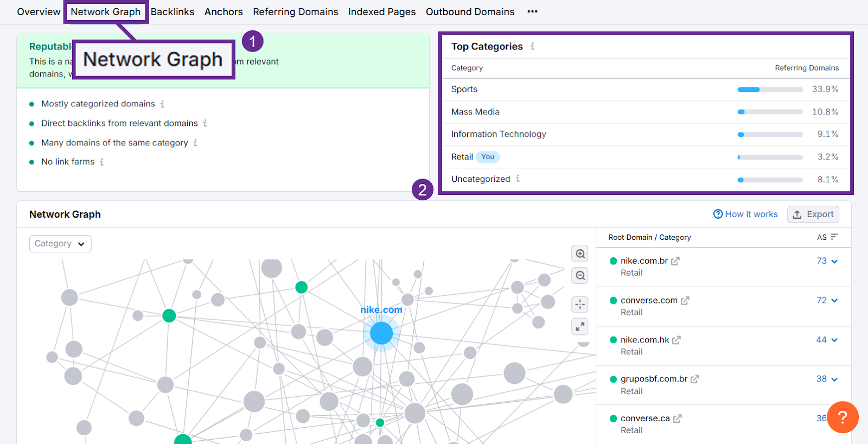The width and height of the screenshot is (868, 444).
Task: Click info icon beside No link farms
Action: coord(101,162)
